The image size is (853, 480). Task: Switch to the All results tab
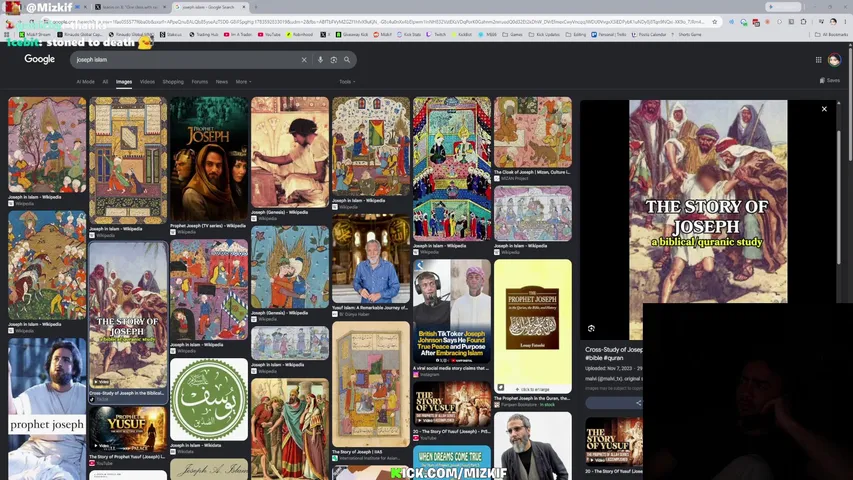click(105, 82)
